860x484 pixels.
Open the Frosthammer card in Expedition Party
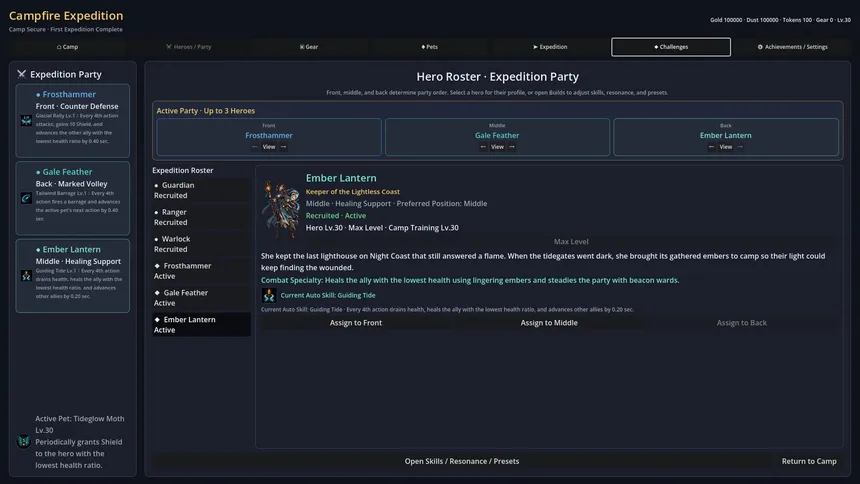tap(72, 121)
